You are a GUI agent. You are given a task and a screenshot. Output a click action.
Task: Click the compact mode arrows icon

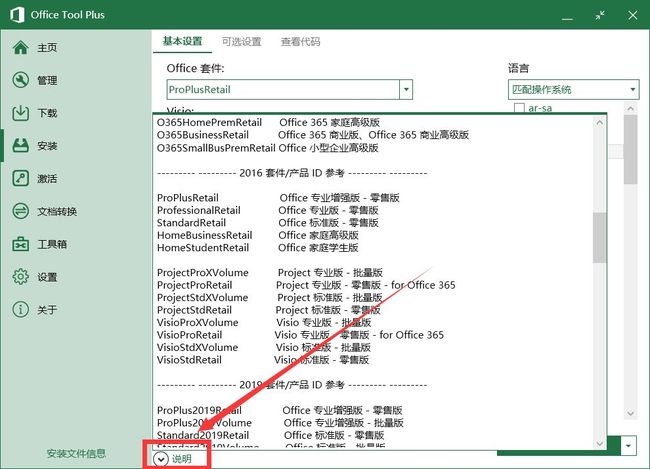(600, 16)
